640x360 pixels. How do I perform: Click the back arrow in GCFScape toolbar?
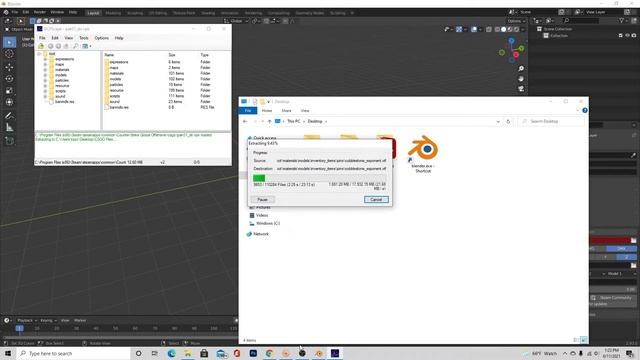click(x=51, y=46)
